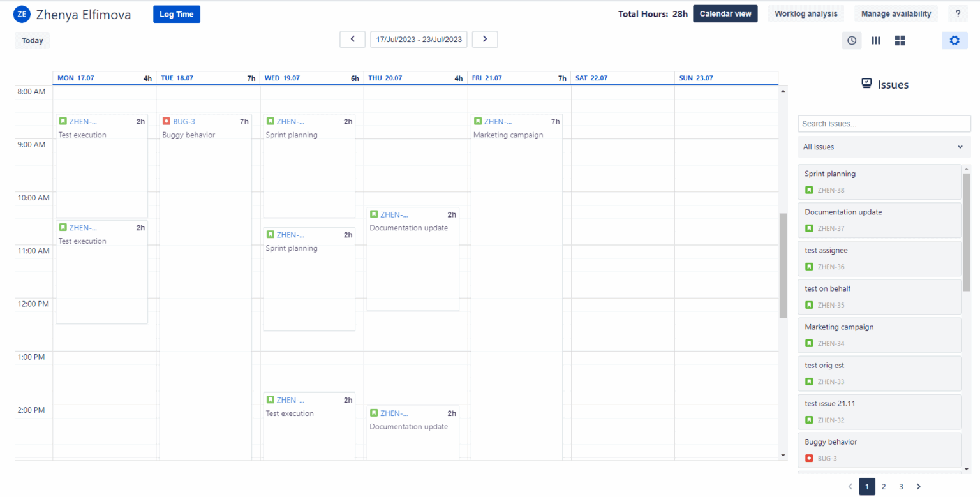The height and width of the screenshot is (497, 980).
Task: Open the help question mark button
Action: click(x=958, y=14)
